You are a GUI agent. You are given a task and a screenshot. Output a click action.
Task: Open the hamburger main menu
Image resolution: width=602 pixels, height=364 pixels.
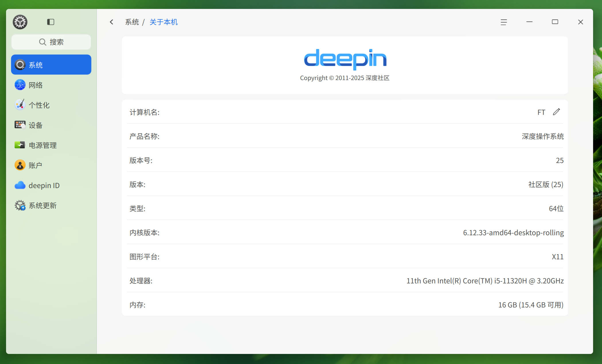point(504,22)
